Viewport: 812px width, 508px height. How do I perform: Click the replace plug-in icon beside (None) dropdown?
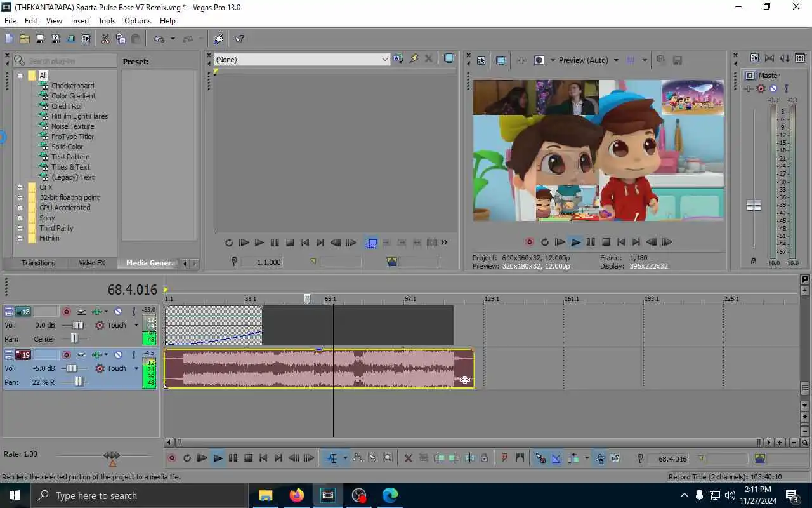pyautogui.click(x=398, y=59)
